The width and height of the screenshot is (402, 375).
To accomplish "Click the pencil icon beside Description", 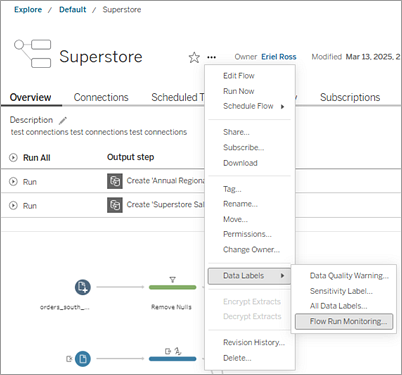I will (x=63, y=120).
